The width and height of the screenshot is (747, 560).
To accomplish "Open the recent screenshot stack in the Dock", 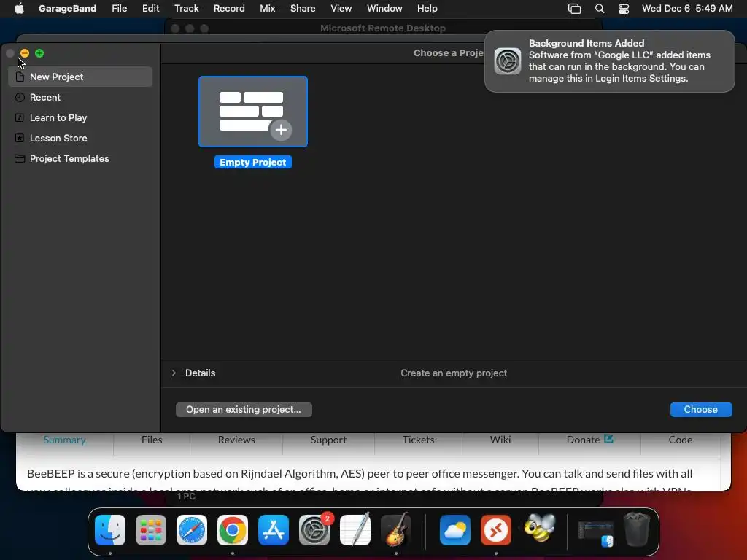I will pos(595,533).
